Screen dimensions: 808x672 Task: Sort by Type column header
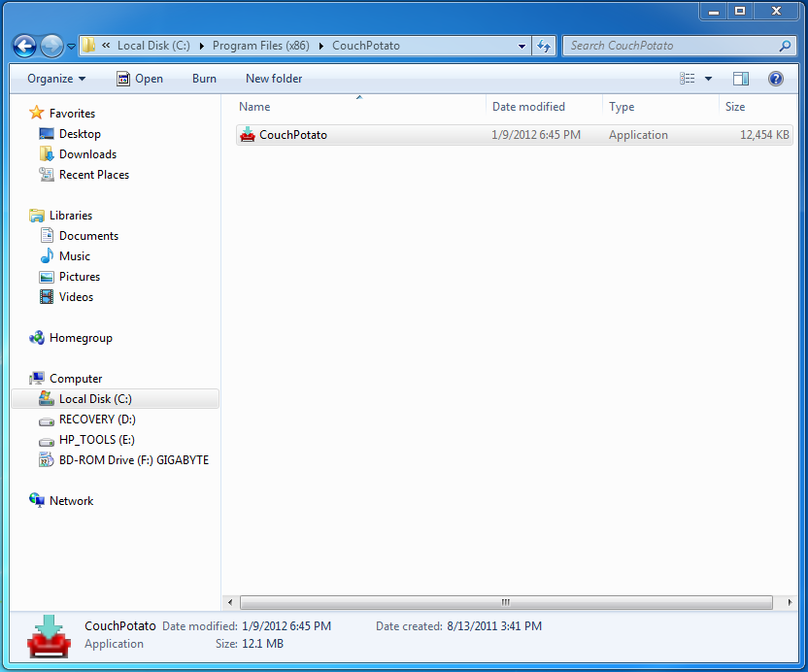[x=660, y=107]
